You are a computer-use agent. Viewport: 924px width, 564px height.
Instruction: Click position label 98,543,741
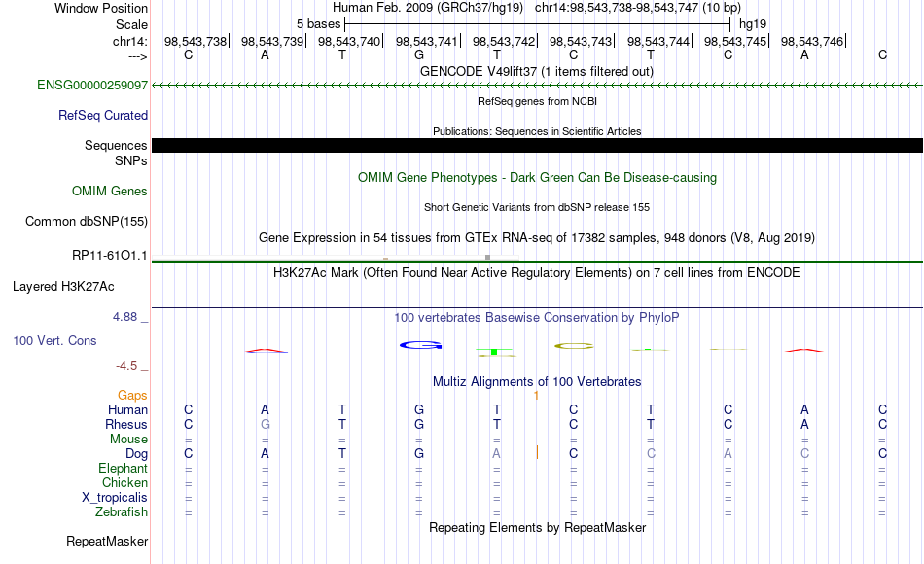[426, 41]
